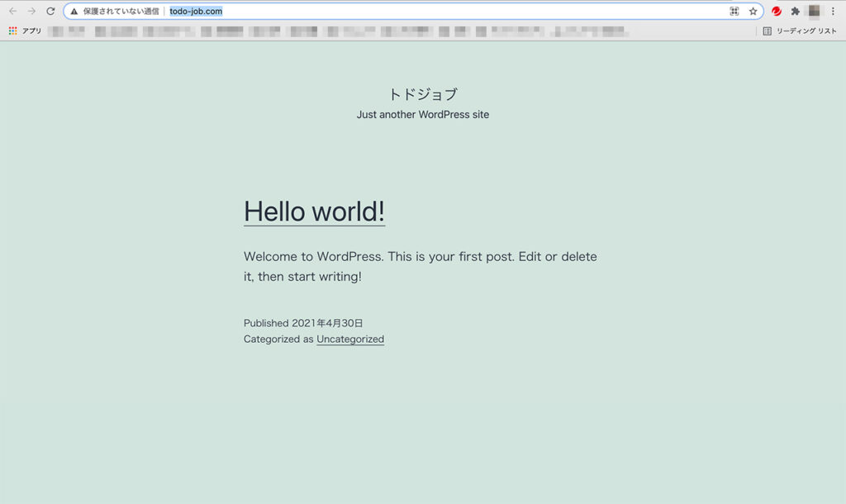Click the browser forward arrow

click(x=32, y=11)
